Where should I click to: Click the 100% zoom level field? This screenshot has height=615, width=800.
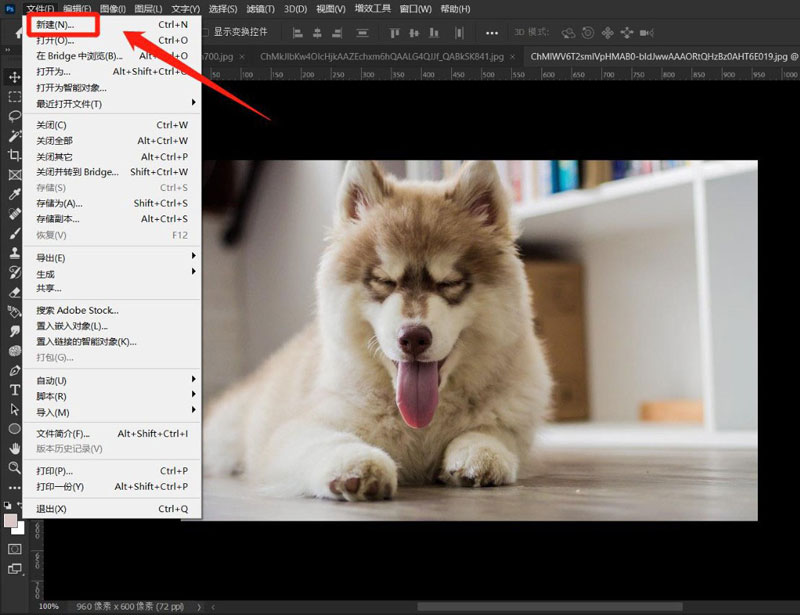click(x=48, y=606)
